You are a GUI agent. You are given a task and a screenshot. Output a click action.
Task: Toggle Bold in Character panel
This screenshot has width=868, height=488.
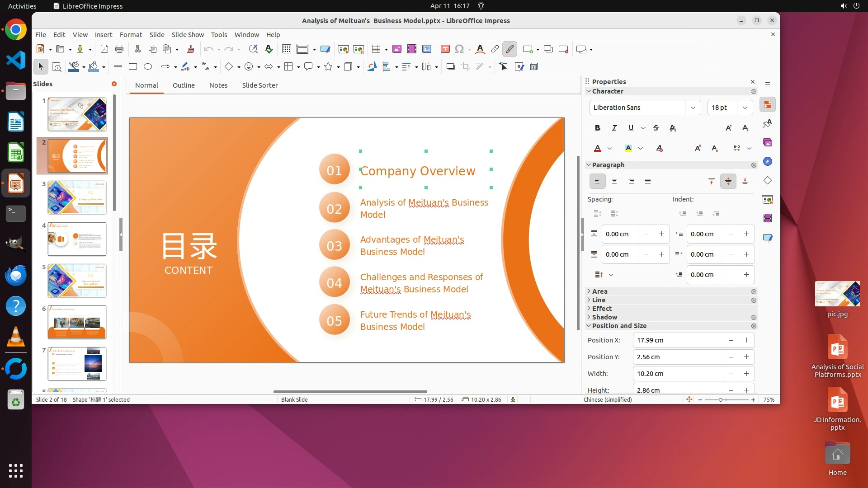pyautogui.click(x=597, y=128)
